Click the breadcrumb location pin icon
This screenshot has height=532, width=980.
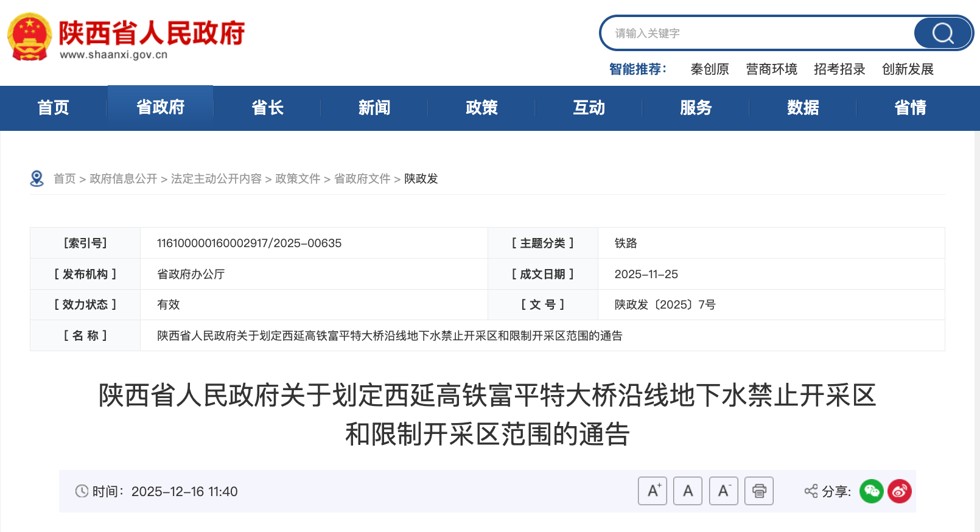tap(37, 178)
